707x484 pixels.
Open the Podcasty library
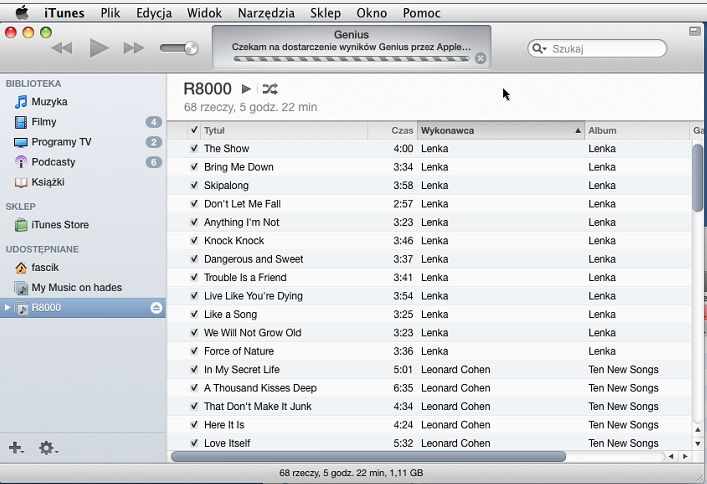[53, 162]
